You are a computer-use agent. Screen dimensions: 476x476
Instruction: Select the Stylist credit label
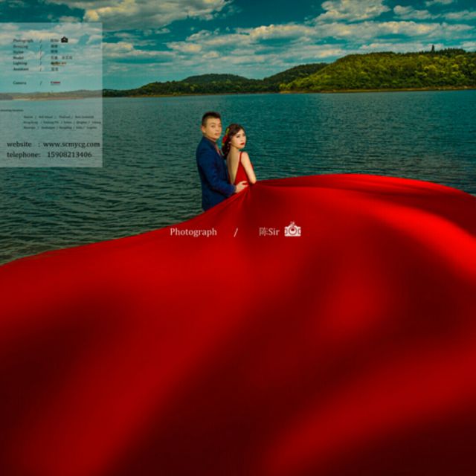tap(19, 52)
